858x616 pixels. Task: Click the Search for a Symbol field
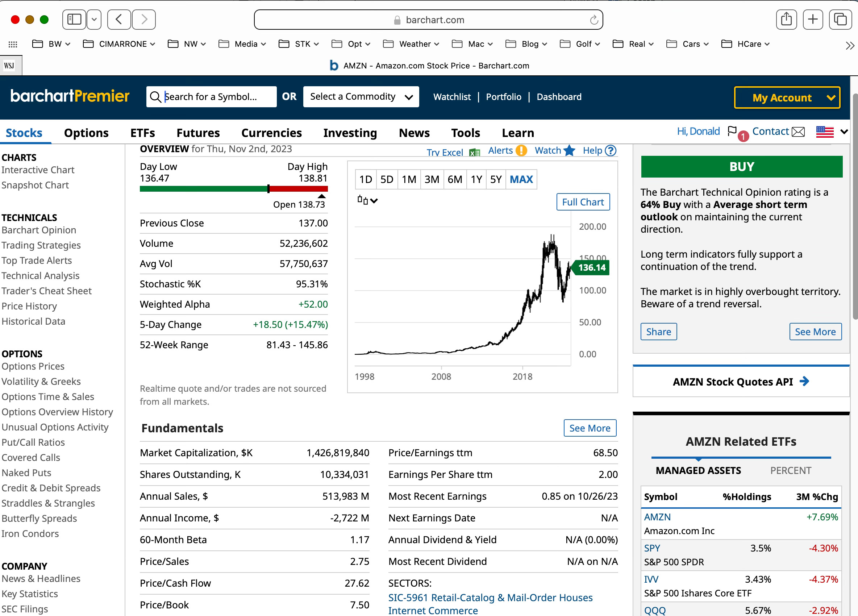212,97
